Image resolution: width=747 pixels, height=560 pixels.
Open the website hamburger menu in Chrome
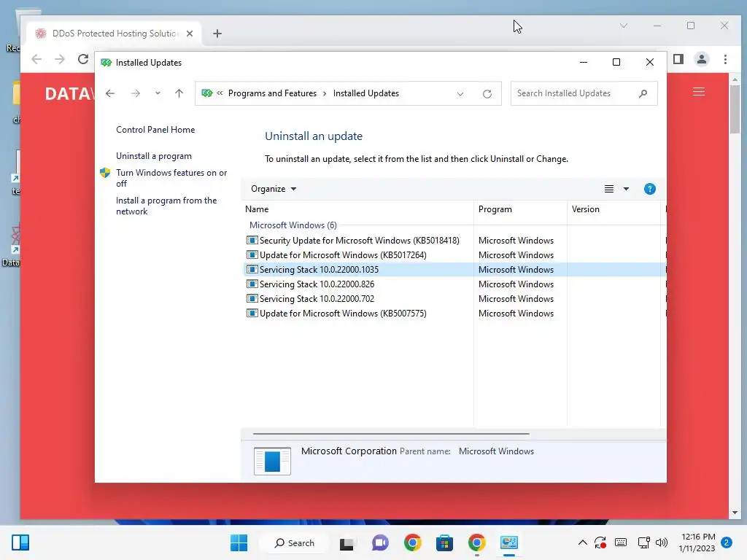tap(698, 91)
